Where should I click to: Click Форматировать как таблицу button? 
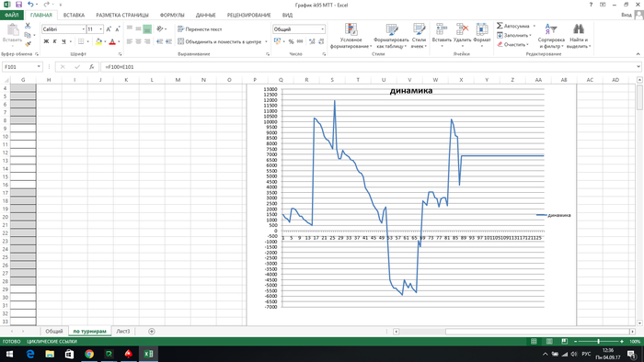[x=391, y=36]
